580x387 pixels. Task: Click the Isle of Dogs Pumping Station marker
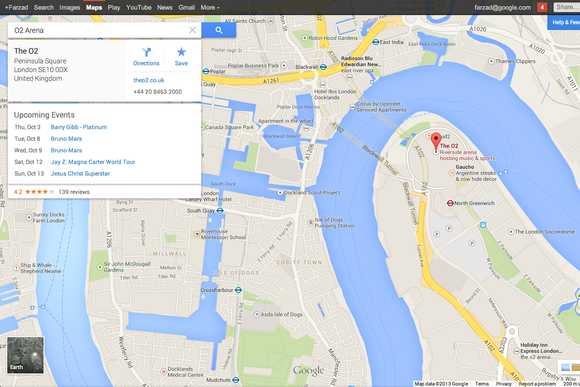click(x=311, y=222)
